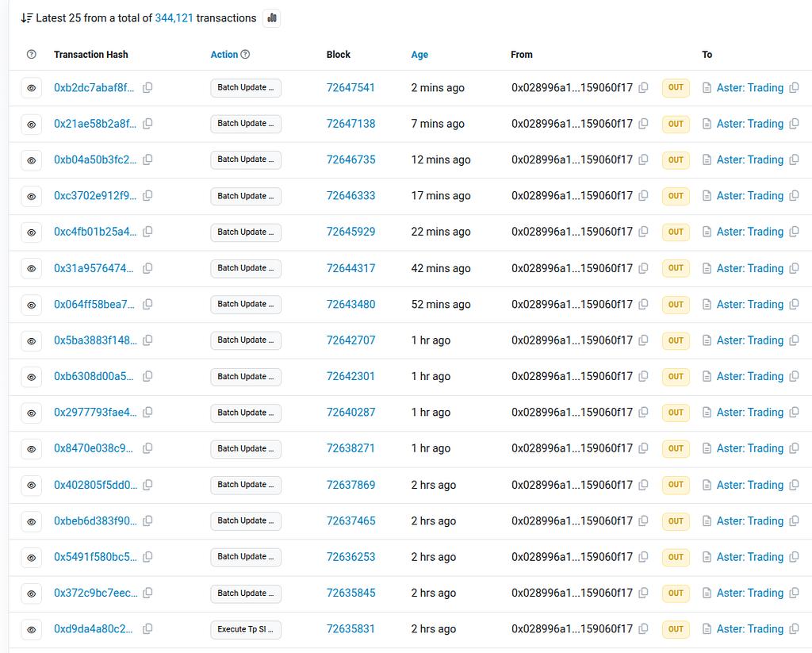812x653 pixels.
Task: Open the transaction analytics chart icon
Action: [272, 17]
